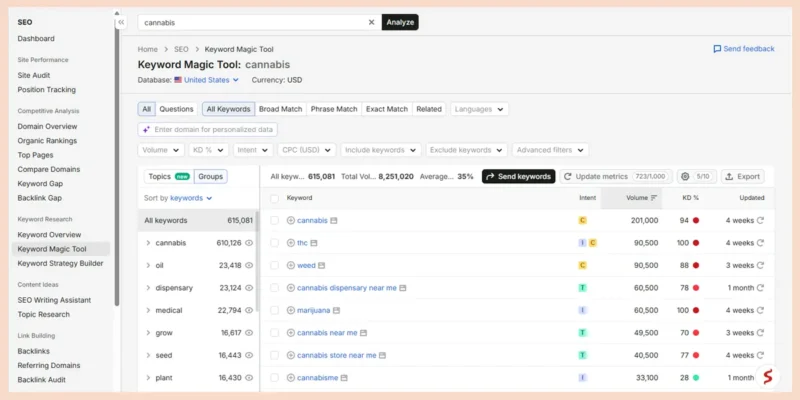Open the Volume filter dropdown
This screenshot has height=400, width=800.
[x=161, y=150]
